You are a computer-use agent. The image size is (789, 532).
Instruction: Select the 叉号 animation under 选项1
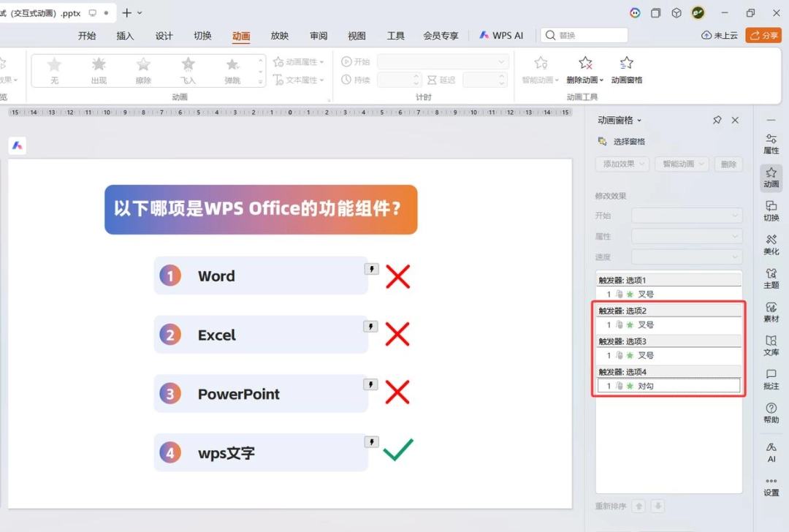(668, 294)
